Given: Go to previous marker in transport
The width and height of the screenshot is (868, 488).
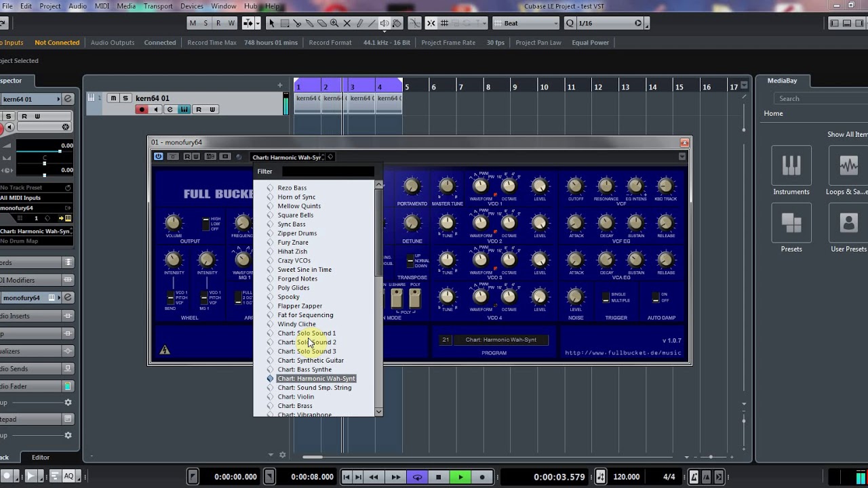Looking at the screenshot, I should click(347, 477).
